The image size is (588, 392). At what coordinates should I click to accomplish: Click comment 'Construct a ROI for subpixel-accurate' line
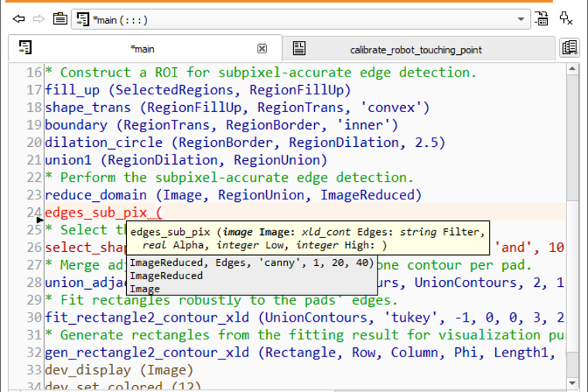[x=261, y=73]
